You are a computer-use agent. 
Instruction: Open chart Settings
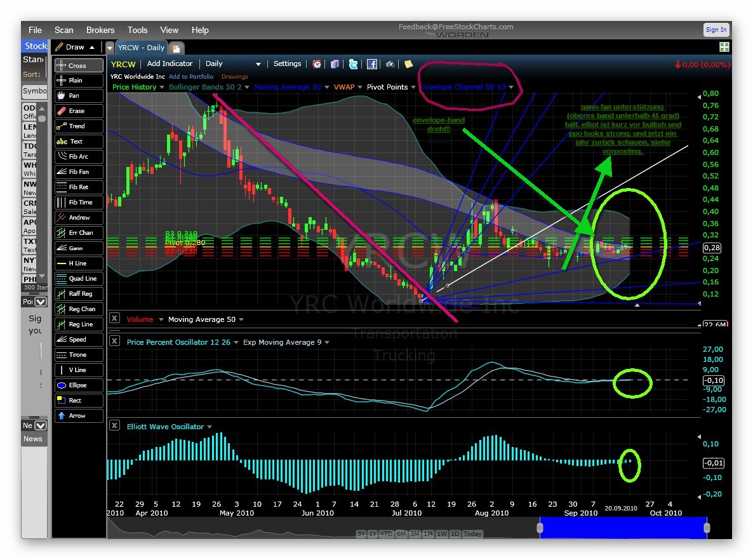tap(287, 63)
